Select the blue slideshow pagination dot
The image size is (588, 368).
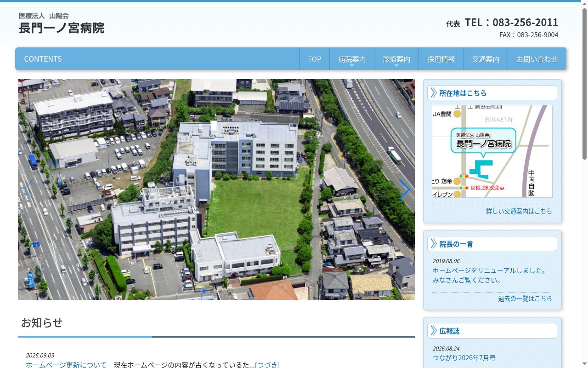204,291
